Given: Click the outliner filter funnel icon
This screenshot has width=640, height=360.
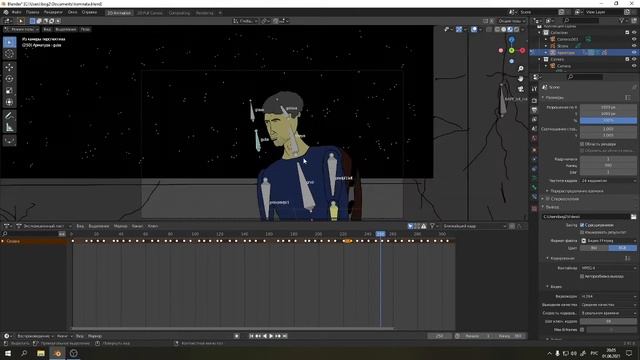Looking at the screenshot, I should (621, 20).
